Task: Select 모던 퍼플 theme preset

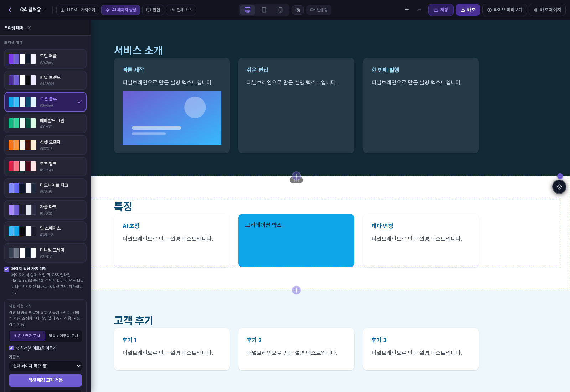Action: [x=46, y=59]
